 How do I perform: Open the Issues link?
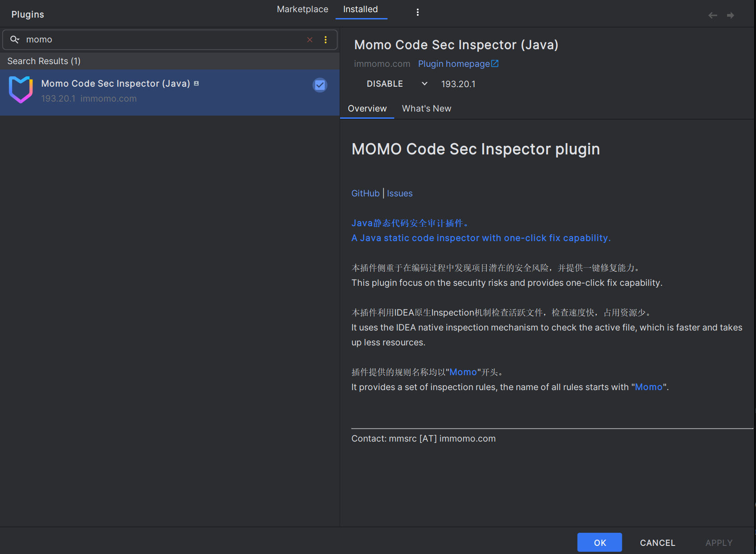tap(400, 193)
